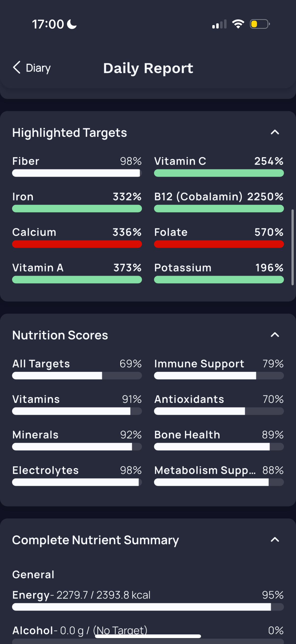
Task: Collapse the Highlighted Targets section
Action: tap(275, 132)
